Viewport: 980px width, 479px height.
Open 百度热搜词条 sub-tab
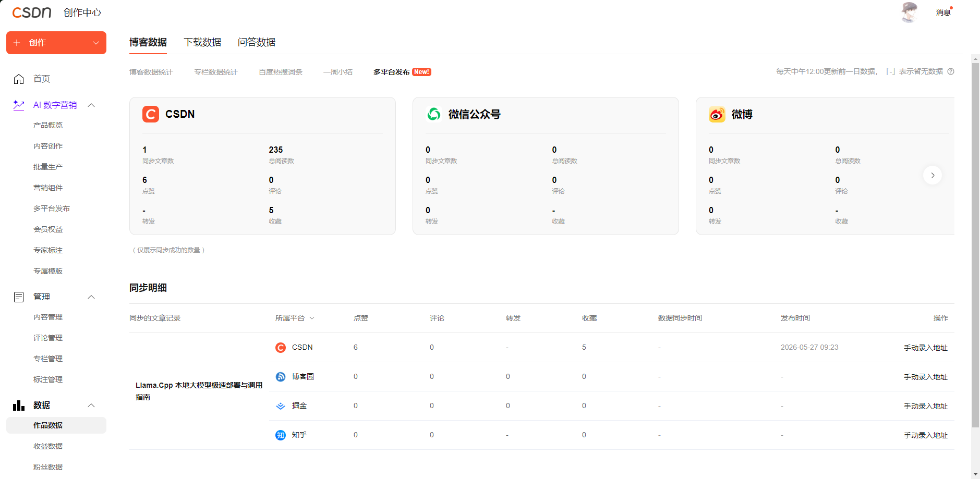coord(281,72)
